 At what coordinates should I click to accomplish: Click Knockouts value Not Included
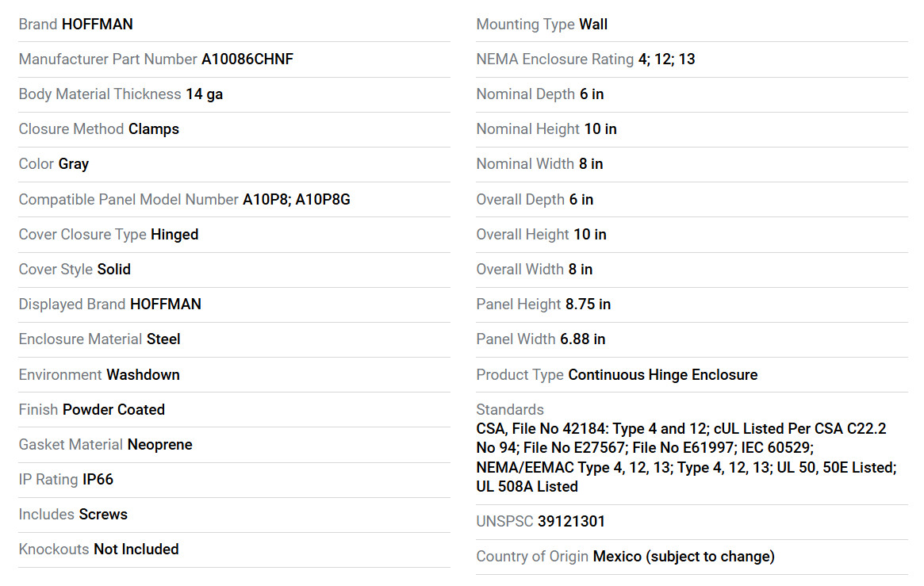[x=136, y=549]
